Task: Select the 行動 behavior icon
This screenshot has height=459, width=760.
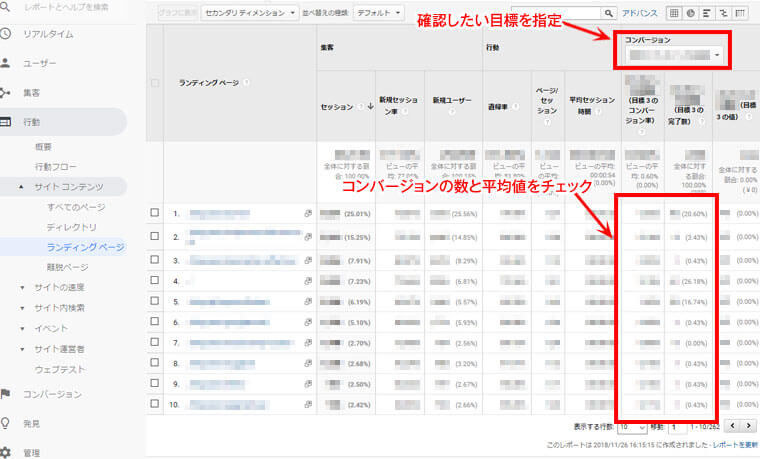Action: tap(5, 122)
